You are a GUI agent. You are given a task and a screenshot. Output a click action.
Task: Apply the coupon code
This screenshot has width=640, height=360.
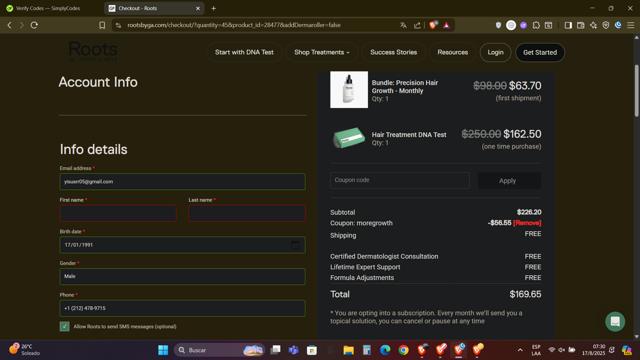509,180
